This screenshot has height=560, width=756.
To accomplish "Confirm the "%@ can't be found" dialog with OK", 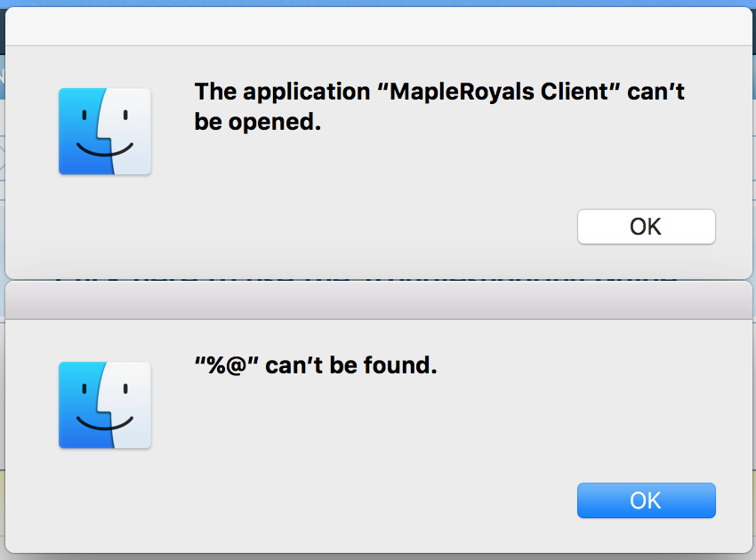I will pyautogui.click(x=646, y=500).
